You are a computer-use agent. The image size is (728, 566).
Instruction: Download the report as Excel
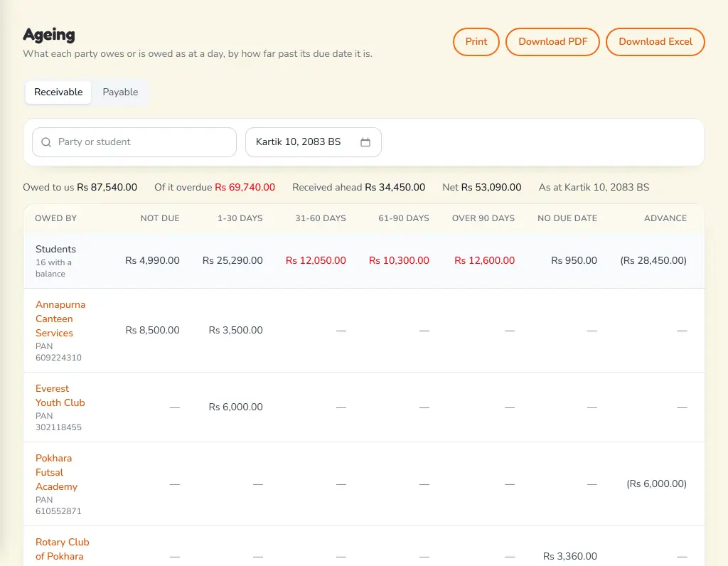pyautogui.click(x=655, y=42)
